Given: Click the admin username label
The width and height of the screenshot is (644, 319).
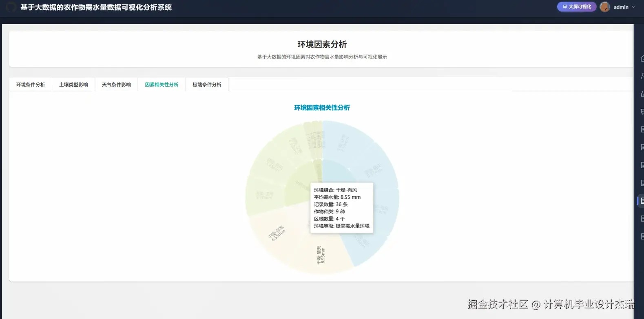Looking at the screenshot, I should 621,7.
